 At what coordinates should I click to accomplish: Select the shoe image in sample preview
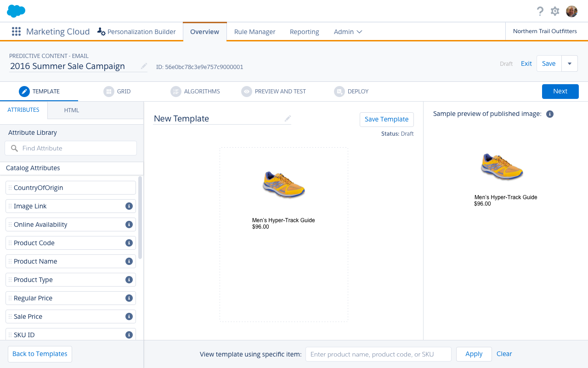[502, 167]
